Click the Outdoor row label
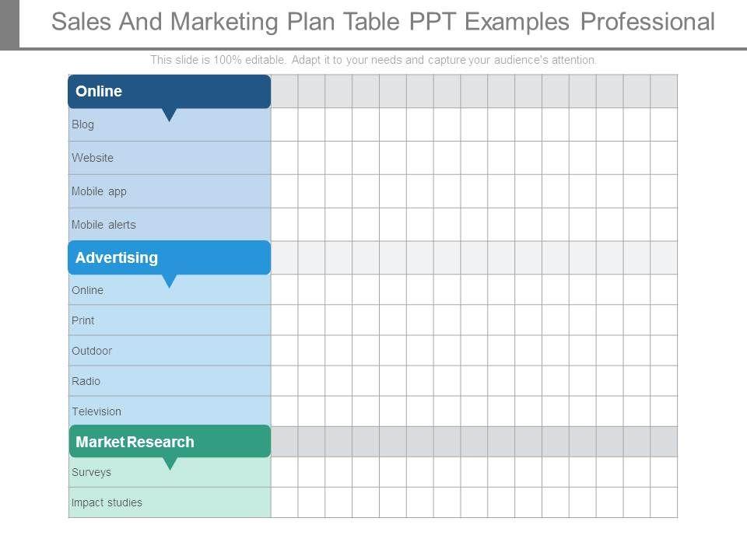The height and width of the screenshot is (560, 747). 92,351
